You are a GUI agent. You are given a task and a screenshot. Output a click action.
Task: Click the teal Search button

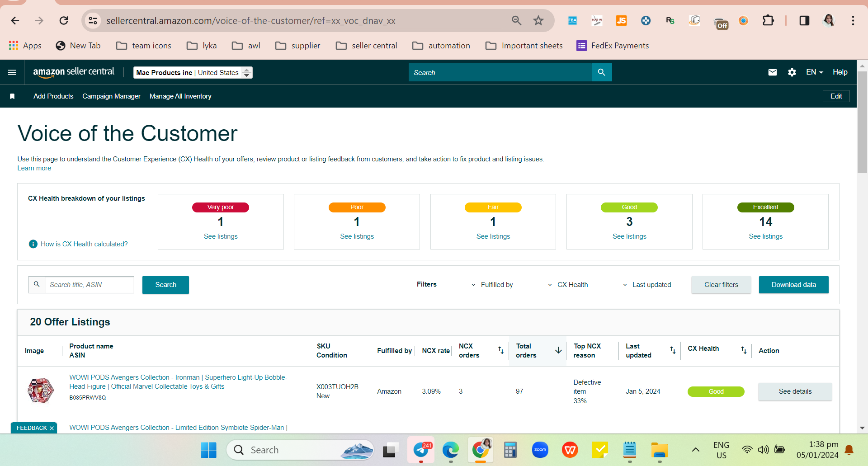pyautogui.click(x=165, y=285)
